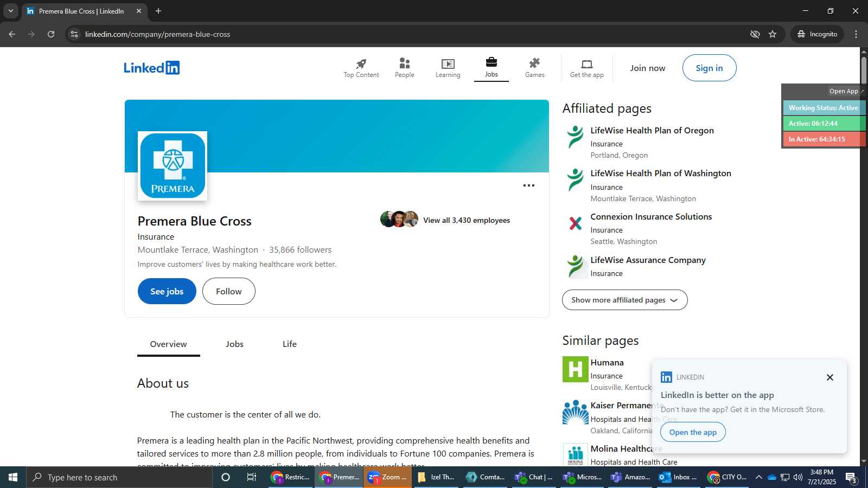Click the Humana green H logo

coord(575,369)
